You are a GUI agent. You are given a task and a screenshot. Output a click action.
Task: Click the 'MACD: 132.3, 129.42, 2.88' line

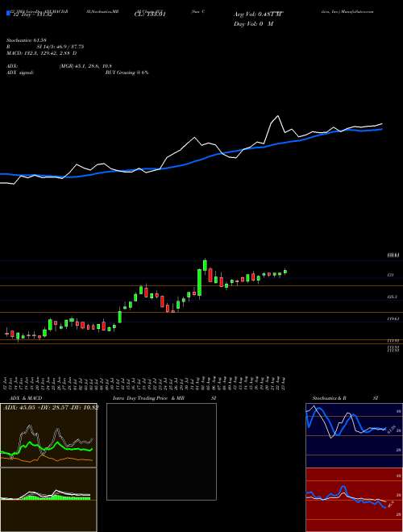[x=42, y=53]
